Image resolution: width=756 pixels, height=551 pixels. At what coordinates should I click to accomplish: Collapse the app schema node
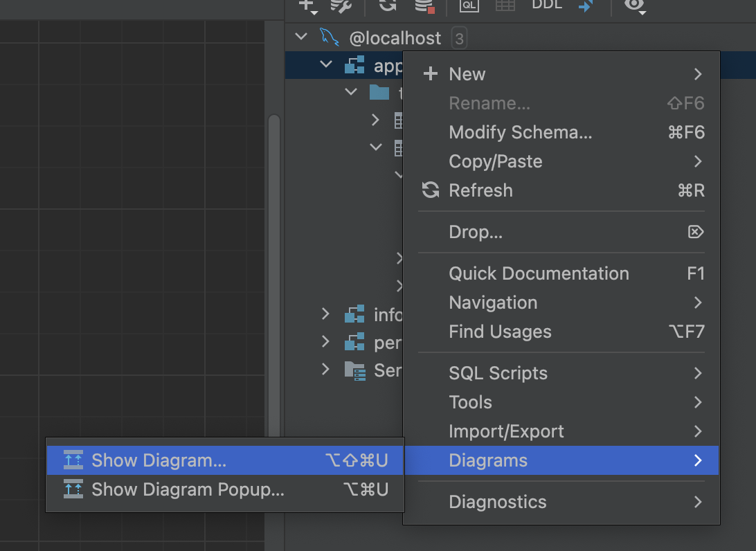point(326,64)
